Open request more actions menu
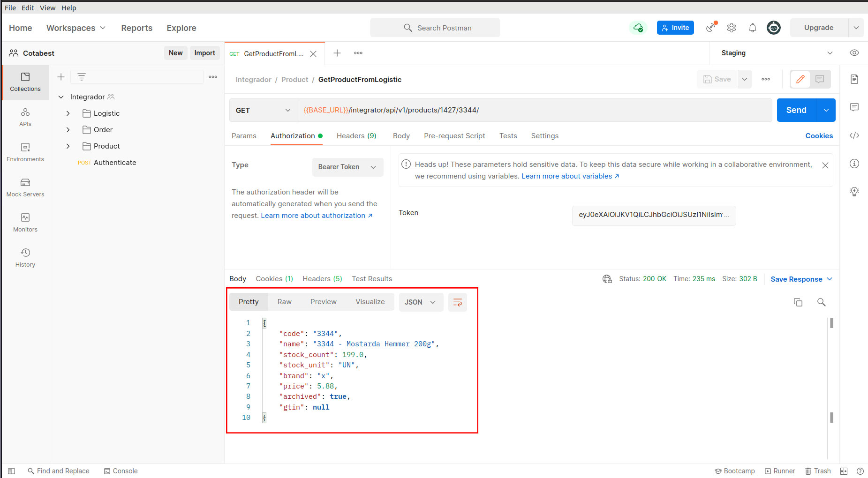This screenshot has width=868, height=478. 766,79
